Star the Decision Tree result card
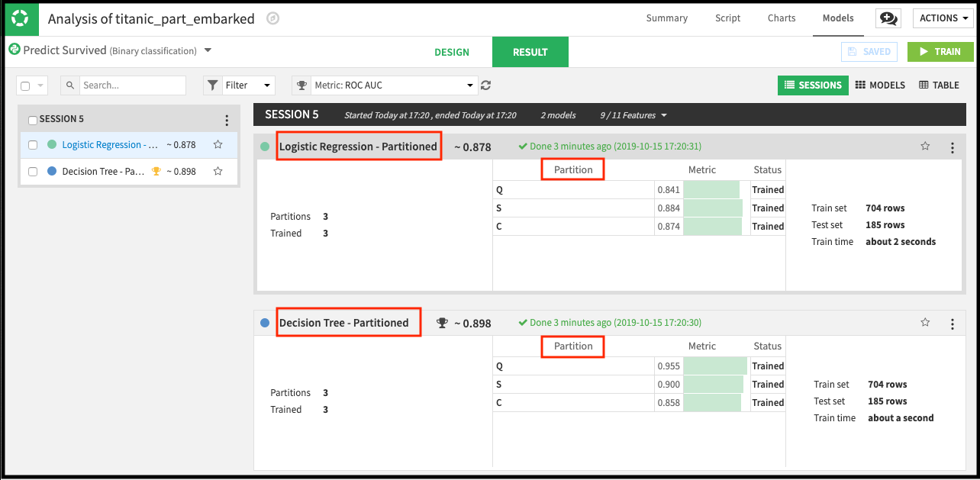Screen dimensions: 980x480 click(925, 323)
